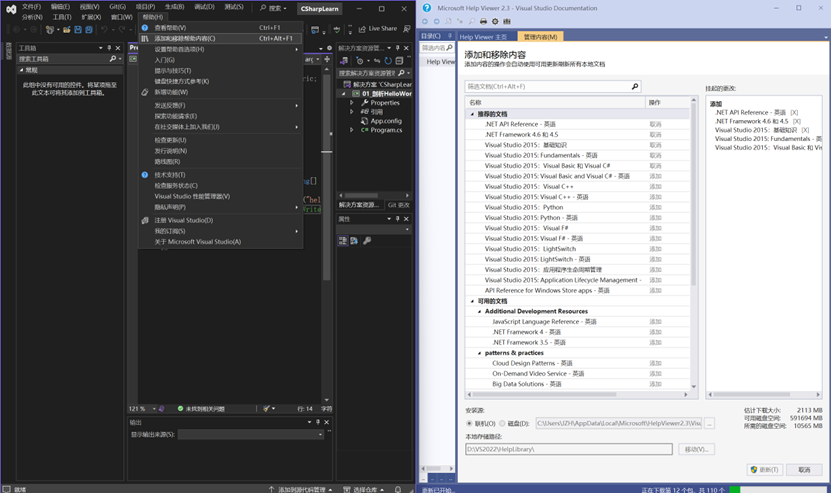Click 添加 for Visual Studio 2015: Python
831x493 pixels.
[656, 207]
